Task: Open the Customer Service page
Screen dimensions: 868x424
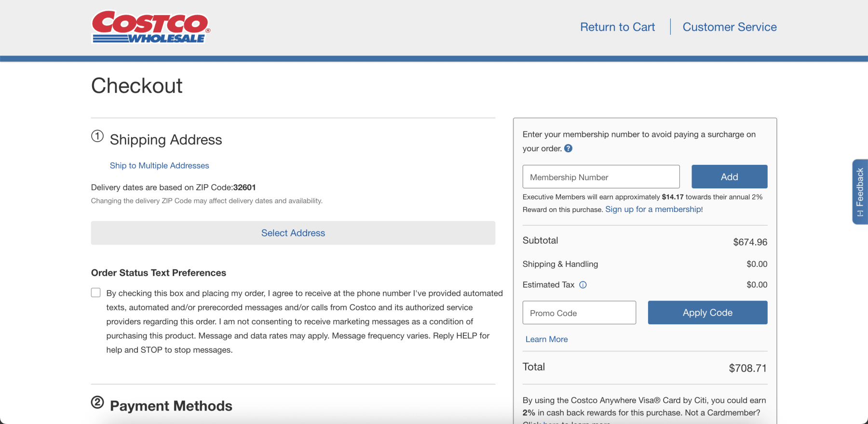Action: (x=729, y=27)
